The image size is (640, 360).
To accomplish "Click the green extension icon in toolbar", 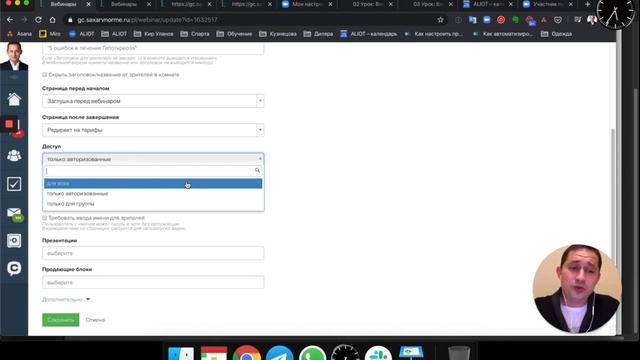I will coord(515,20).
